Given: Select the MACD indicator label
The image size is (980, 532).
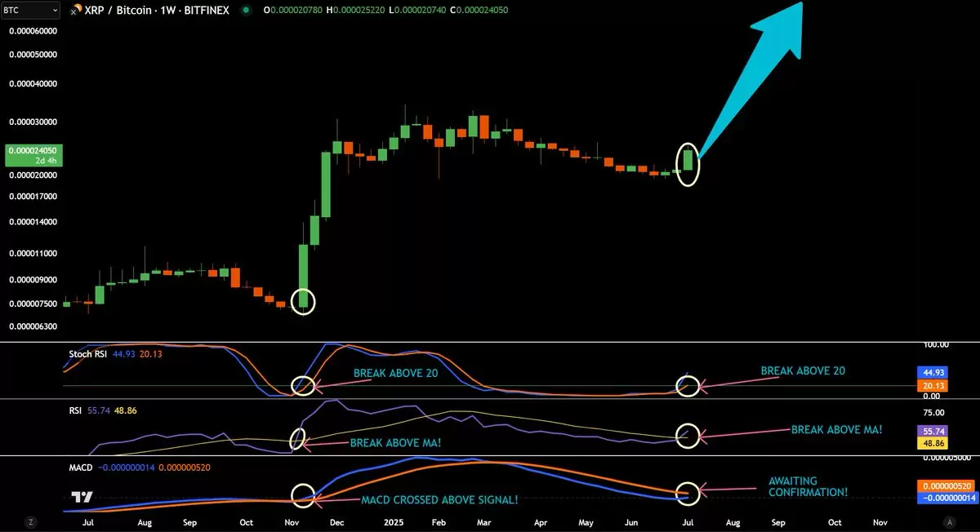Looking at the screenshot, I should pyautogui.click(x=80, y=468).
